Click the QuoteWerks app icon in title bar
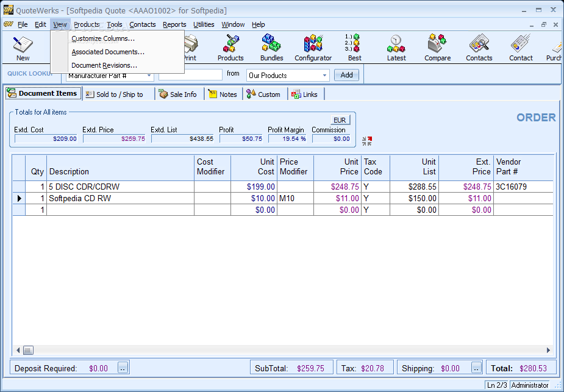 click(x=9, y=10)
